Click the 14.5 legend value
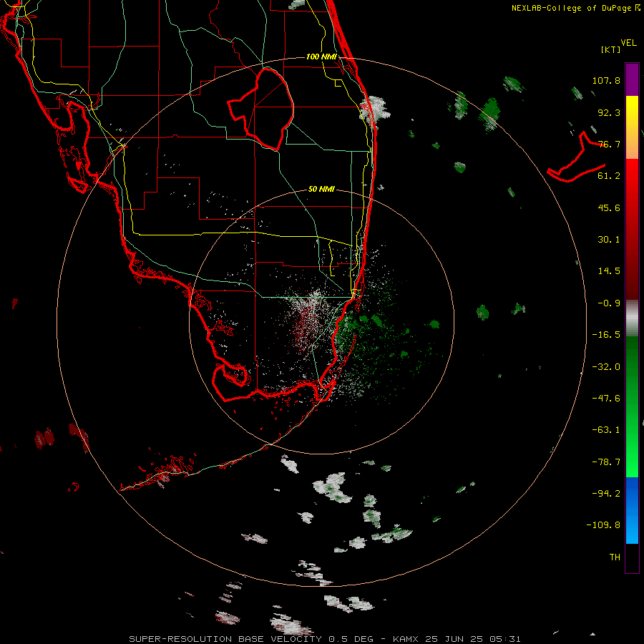644x644 pixels. point(609,271)
